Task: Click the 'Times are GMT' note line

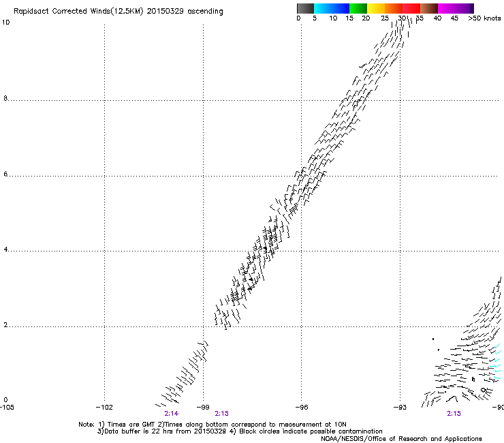Action: tap(212, 425)
